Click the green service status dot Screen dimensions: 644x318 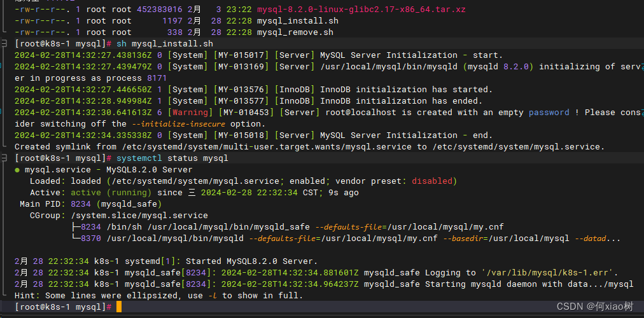(x=17, y=170)
